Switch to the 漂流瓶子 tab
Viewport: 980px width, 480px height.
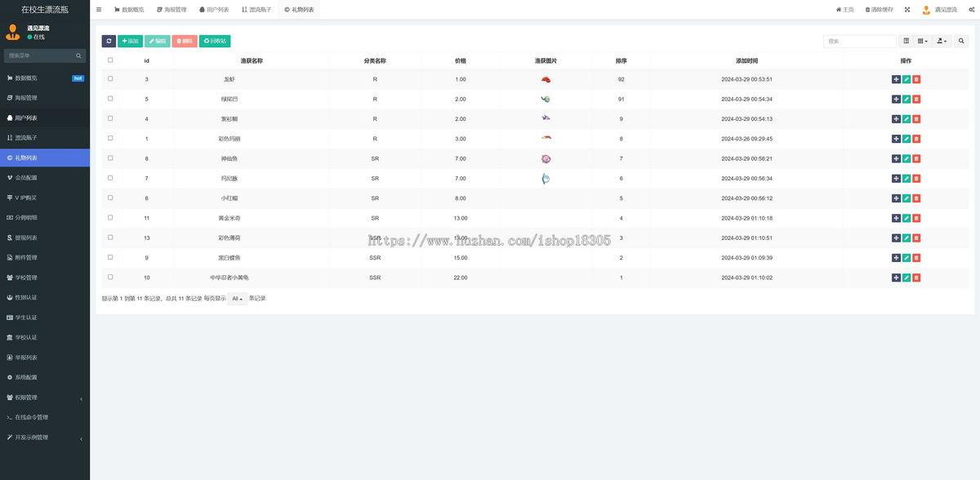click(256, 10)
